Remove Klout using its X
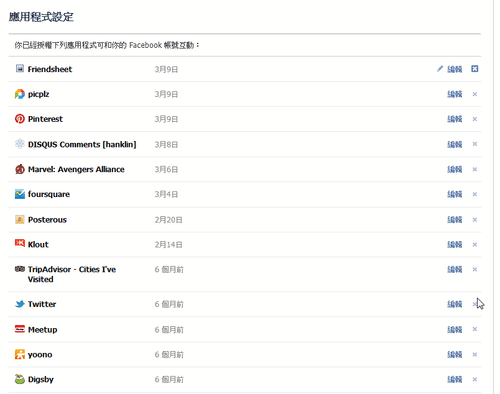500x394 pixels. [x=475, y=245]
